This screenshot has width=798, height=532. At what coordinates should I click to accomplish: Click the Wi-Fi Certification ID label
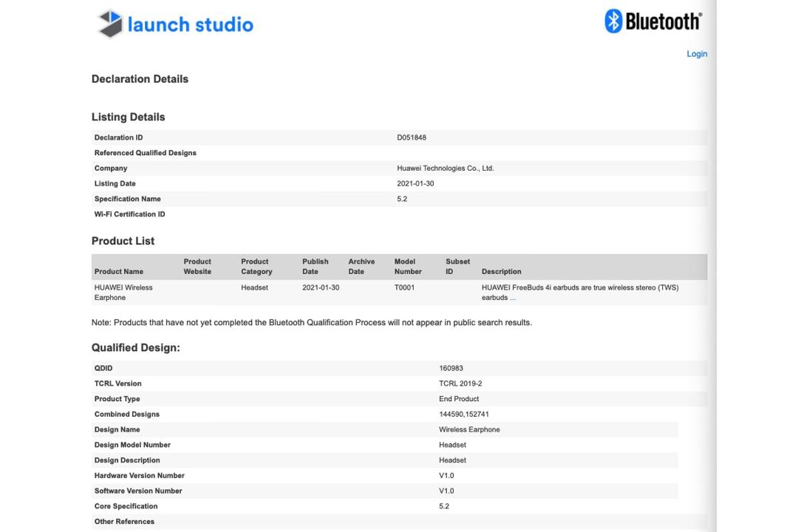coord(130,214)
